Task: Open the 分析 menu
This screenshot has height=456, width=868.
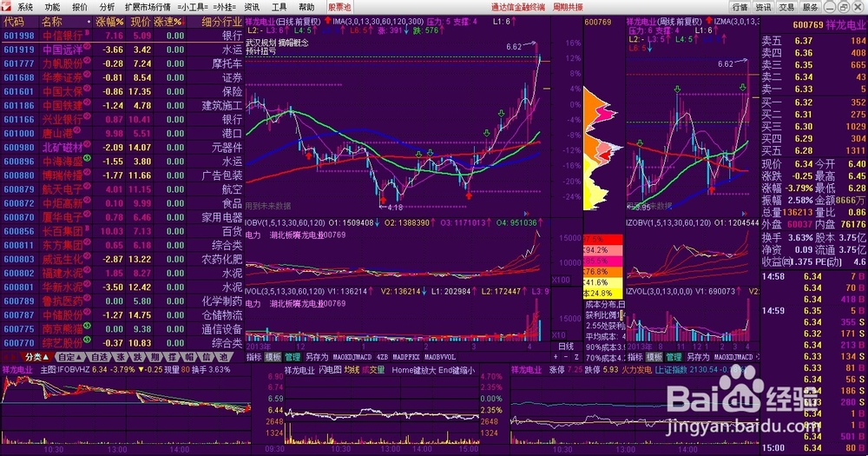Action: coord(107,7)
